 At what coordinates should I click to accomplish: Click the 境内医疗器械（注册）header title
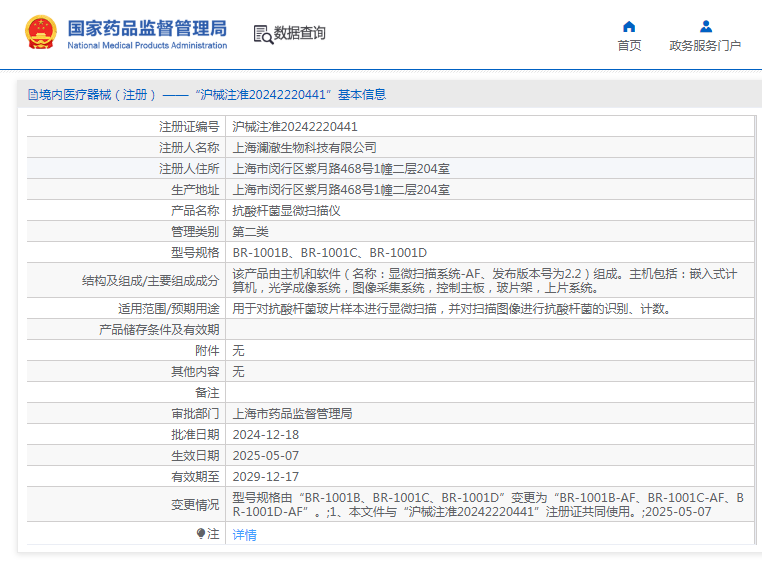97,95
